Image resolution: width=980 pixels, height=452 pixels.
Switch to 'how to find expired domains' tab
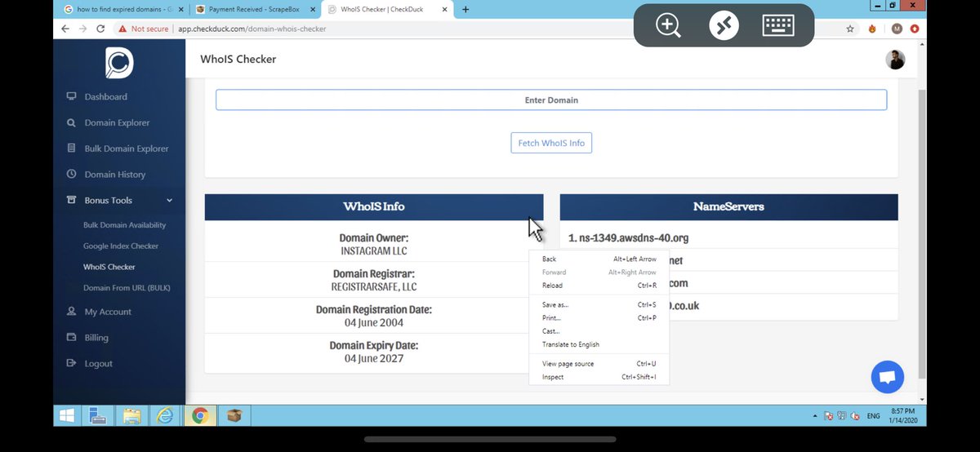click(x=124, y=10)
